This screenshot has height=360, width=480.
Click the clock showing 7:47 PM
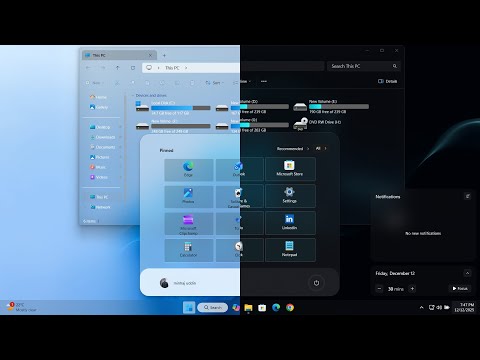tap(464, 307)
